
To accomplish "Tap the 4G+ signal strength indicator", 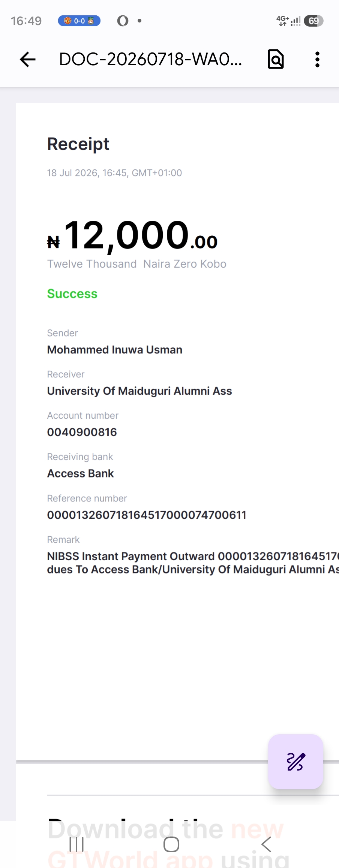I will pos(288,21).
